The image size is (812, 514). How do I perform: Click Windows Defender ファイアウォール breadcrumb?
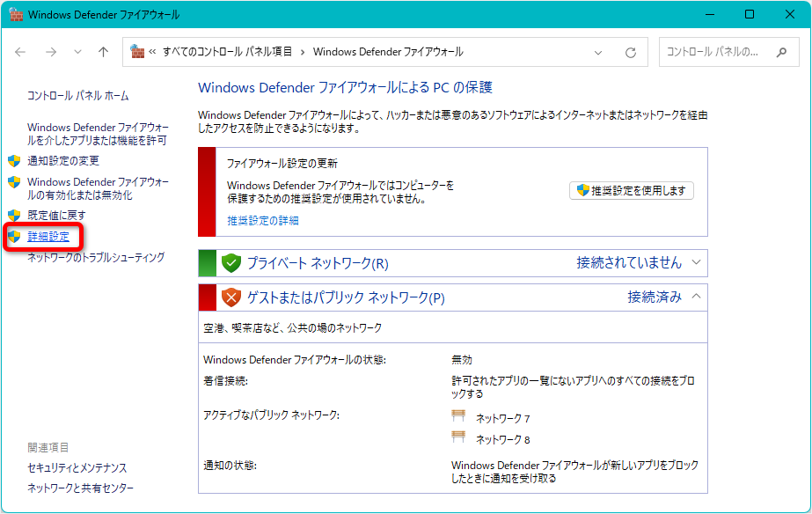point(388,52)
